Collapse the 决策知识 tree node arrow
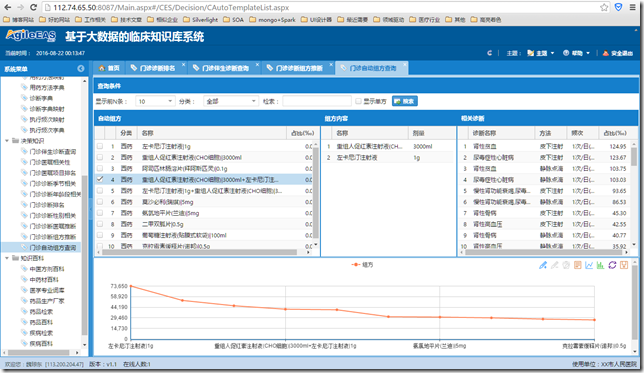This screenshot has width=644, height=373. click(x=7, y=140)
